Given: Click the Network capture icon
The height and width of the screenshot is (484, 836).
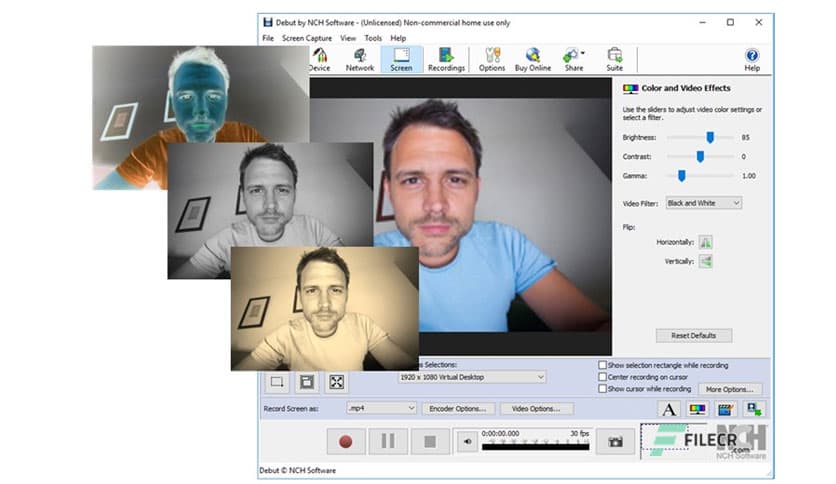Looking at the screenshot, I should pyautogui.click(x=360, y=60).
